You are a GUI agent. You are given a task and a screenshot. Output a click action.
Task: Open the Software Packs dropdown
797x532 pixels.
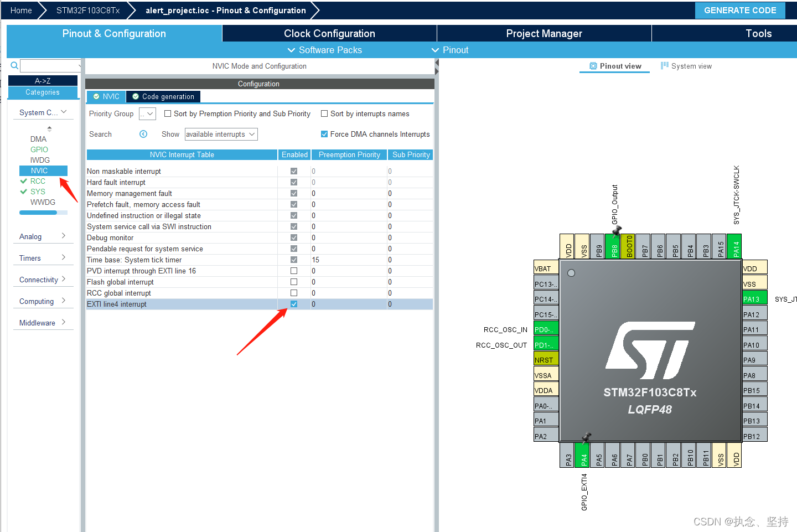pos(325,50)
